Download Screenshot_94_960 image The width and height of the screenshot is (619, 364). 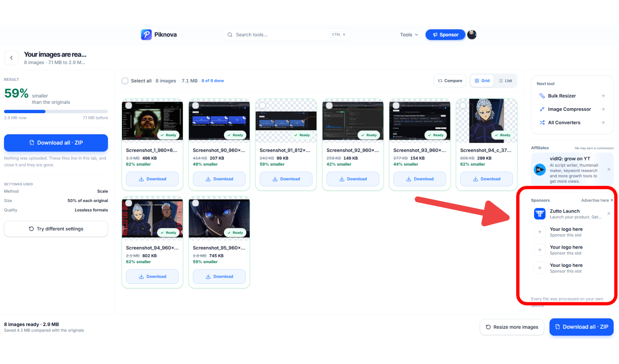[152, 277]
